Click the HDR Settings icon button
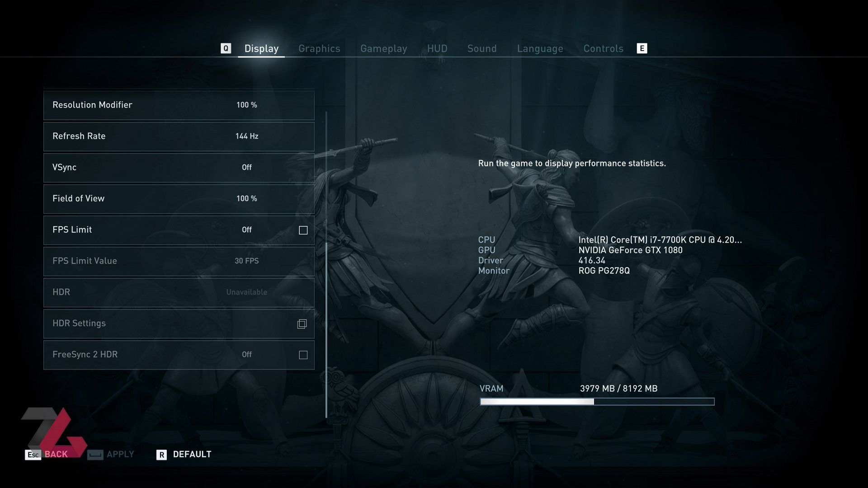Image resolution: width=868 pixels, height=488 pixels. point(302,323)
